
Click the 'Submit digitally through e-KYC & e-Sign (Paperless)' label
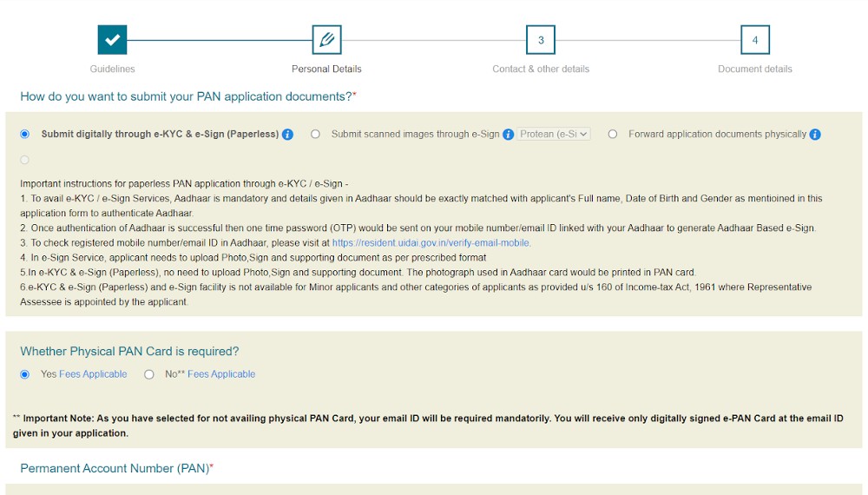(160, 134)
